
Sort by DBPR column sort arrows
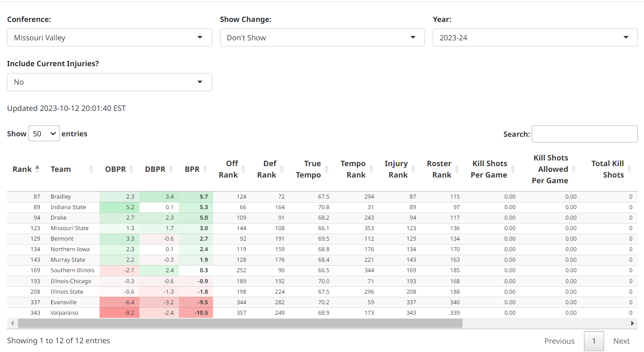pos(171,169)
